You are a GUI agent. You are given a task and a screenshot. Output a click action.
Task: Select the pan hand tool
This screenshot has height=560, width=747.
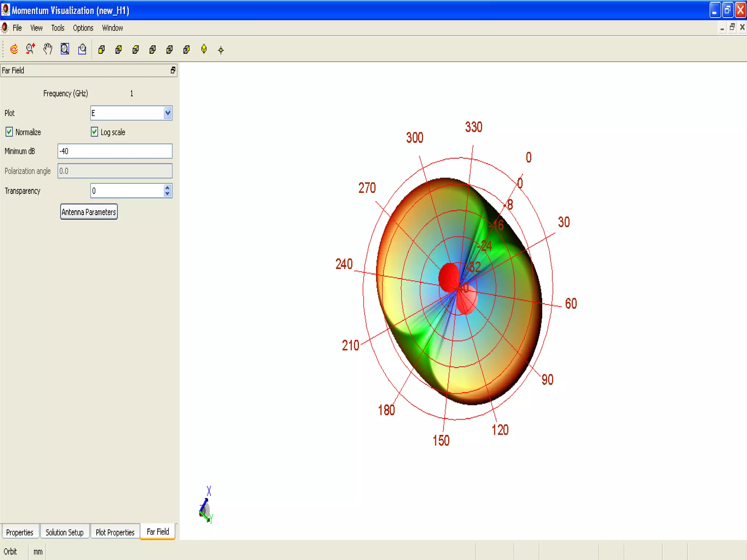coord(47,49)
